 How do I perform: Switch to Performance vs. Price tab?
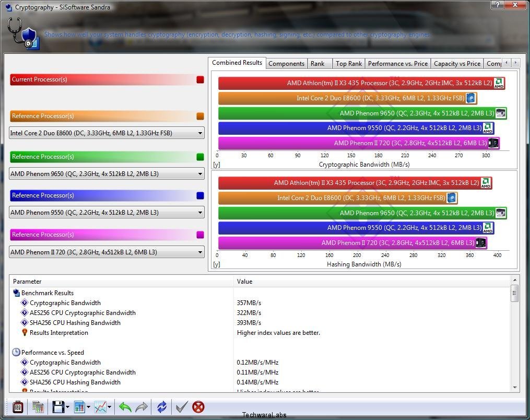[x=398, y=64]
